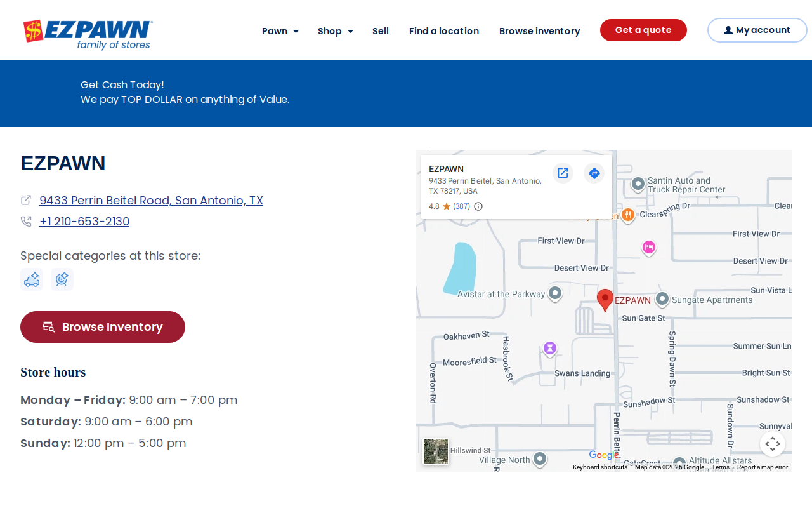The width and height of the screenshot is (812, 508).
Task: Select the vehicle special category icon
Action: click(32, 279)
